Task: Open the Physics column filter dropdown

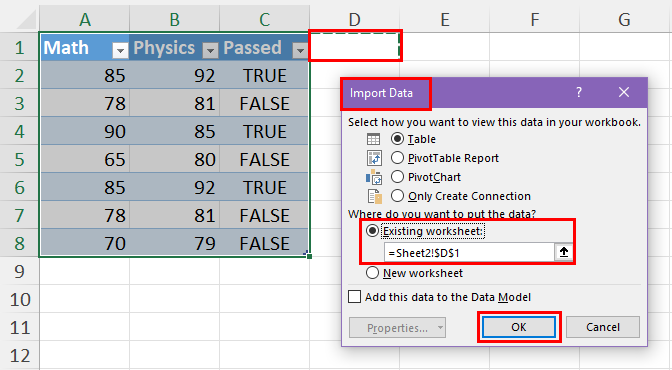Action: (x=210, y=50)
